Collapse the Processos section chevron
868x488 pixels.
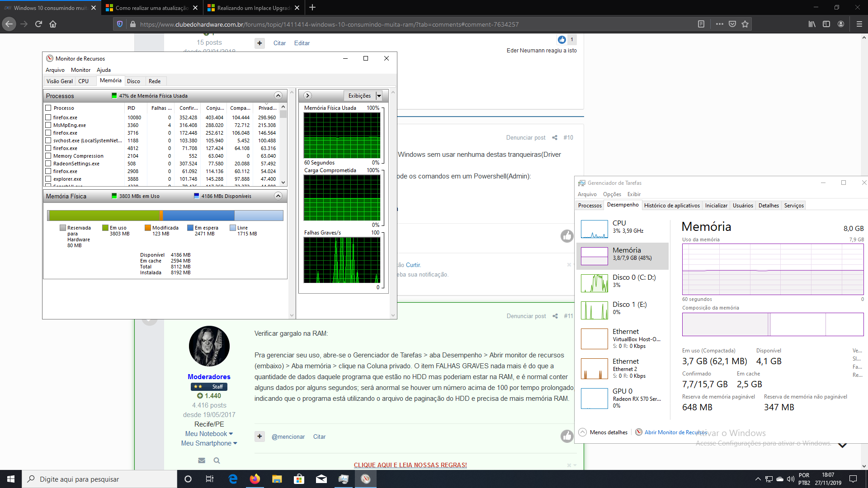pyautogui.click(x=278, y=96)
